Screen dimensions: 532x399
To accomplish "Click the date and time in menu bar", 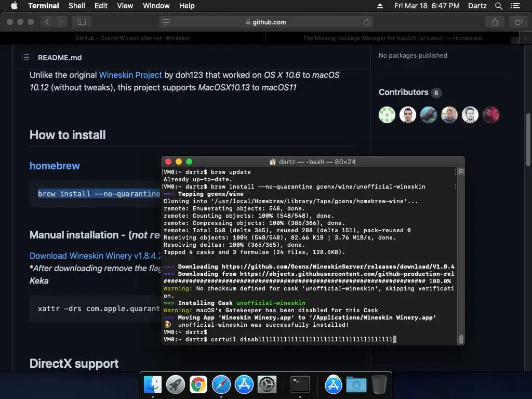I will click(x=427, y=6).
